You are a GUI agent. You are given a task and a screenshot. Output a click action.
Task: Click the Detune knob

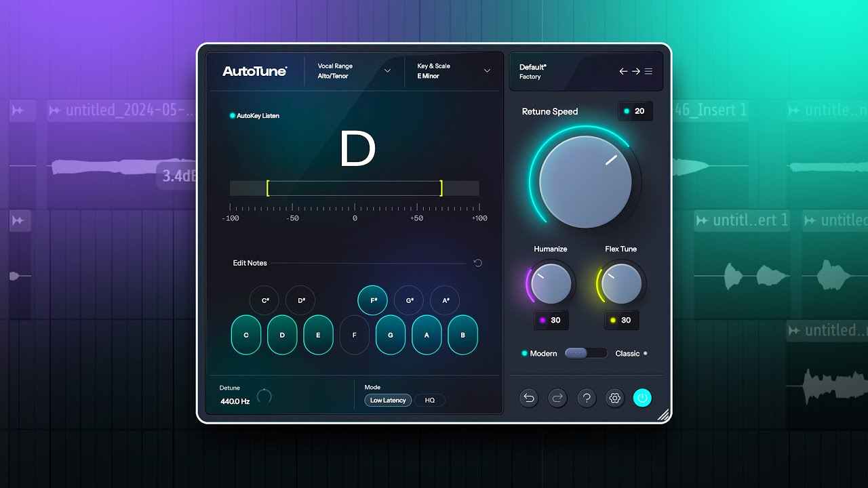pyautogui.click(x=264, y=396)
